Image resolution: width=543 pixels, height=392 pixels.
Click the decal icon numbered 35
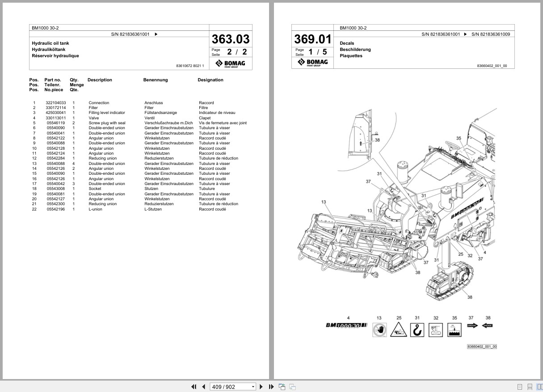454,330
